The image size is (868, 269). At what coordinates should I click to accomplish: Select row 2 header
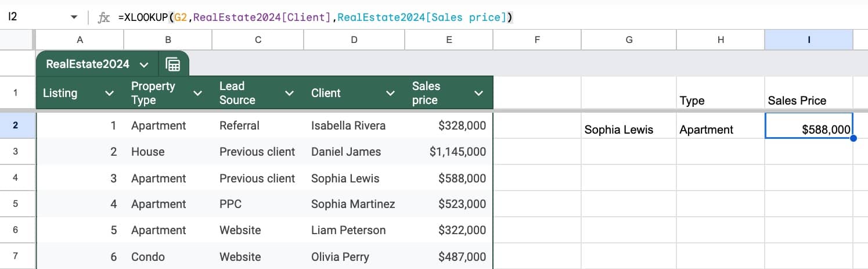(x=16, y=125)
